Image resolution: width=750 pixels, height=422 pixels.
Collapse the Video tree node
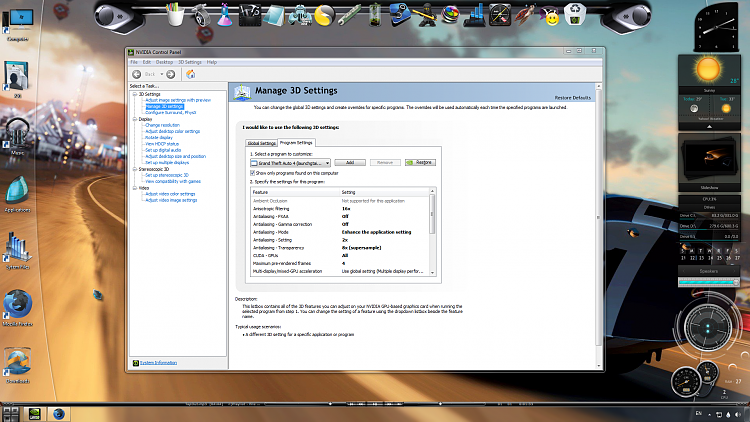click(x=134, y=188)
